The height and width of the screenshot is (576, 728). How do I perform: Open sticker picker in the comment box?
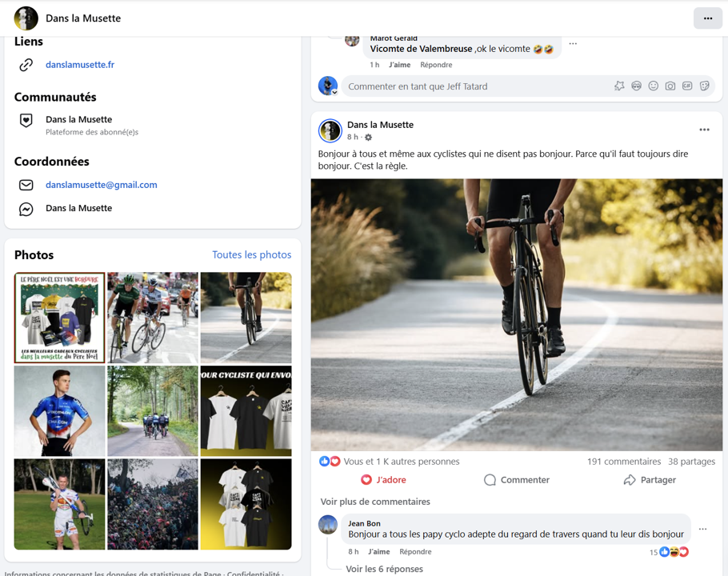705,86
